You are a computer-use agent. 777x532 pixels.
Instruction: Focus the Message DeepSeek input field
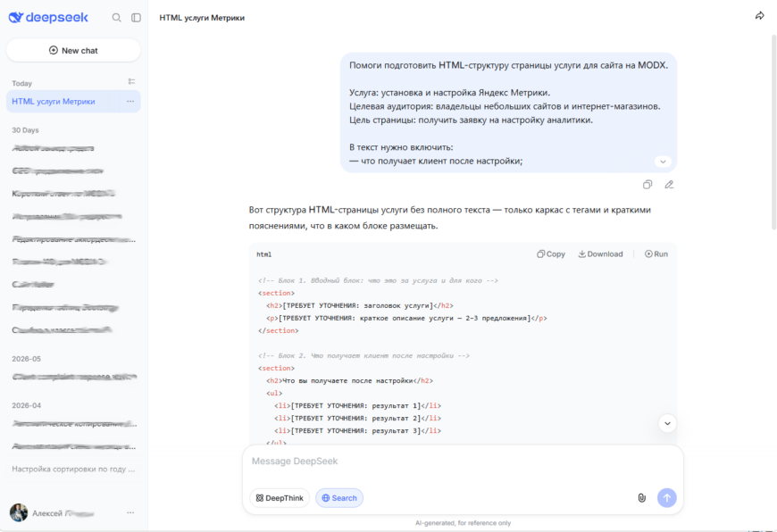463,461
